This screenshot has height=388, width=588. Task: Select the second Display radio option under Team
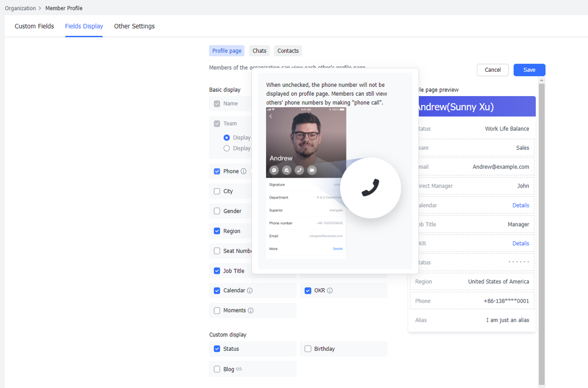(x=226, y=148)
